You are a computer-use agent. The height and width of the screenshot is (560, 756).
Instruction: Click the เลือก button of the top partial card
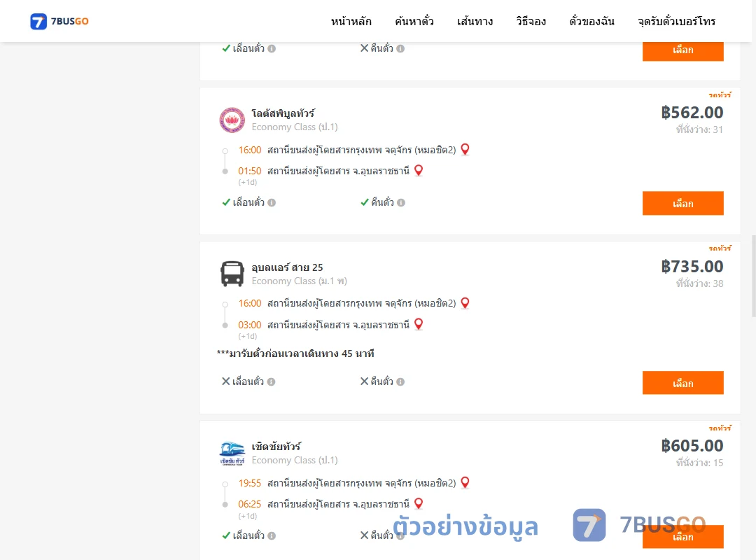[x=682, y=50]
